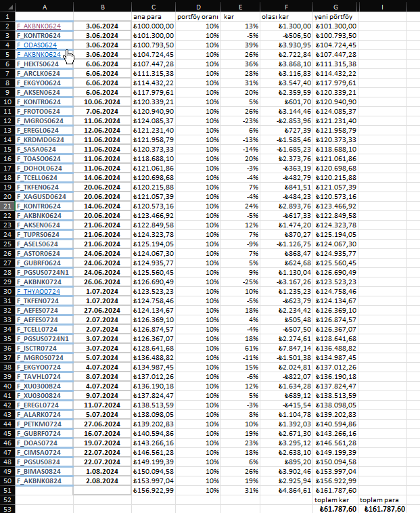Select the value under 'toplam para'
Image resolution: width=420 pixels, height=513 pixels.
[x=382, y=509]
